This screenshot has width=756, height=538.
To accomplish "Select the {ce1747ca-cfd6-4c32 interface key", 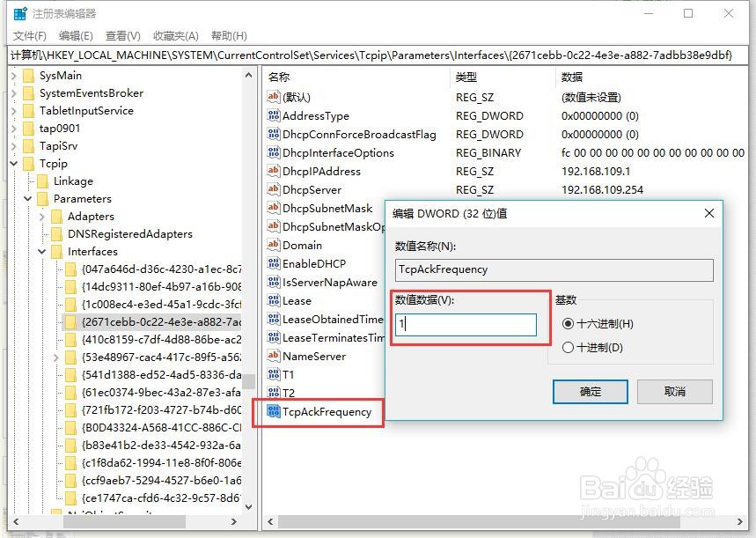I will tap(161, 498).
